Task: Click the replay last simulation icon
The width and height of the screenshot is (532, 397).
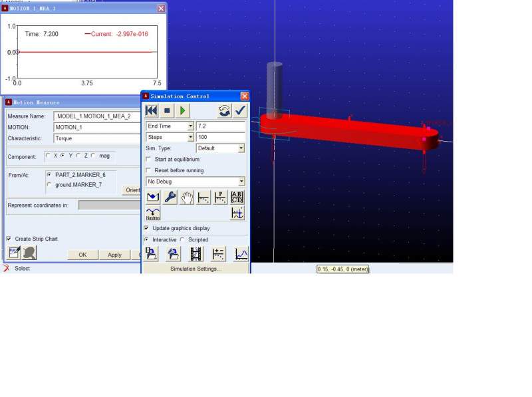Action: click(224, 110)
